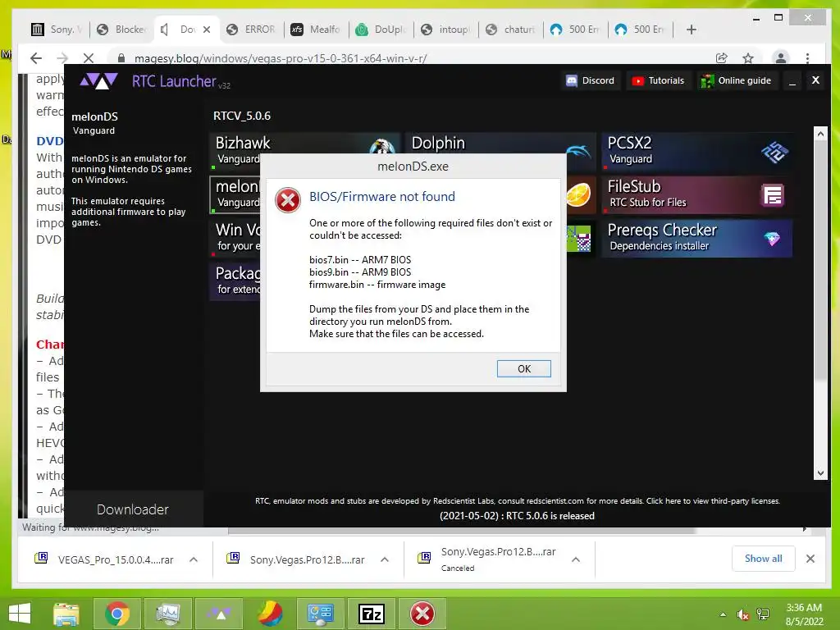Bookmark this page with star icon
840x630 pixels.
click(748, 58)
